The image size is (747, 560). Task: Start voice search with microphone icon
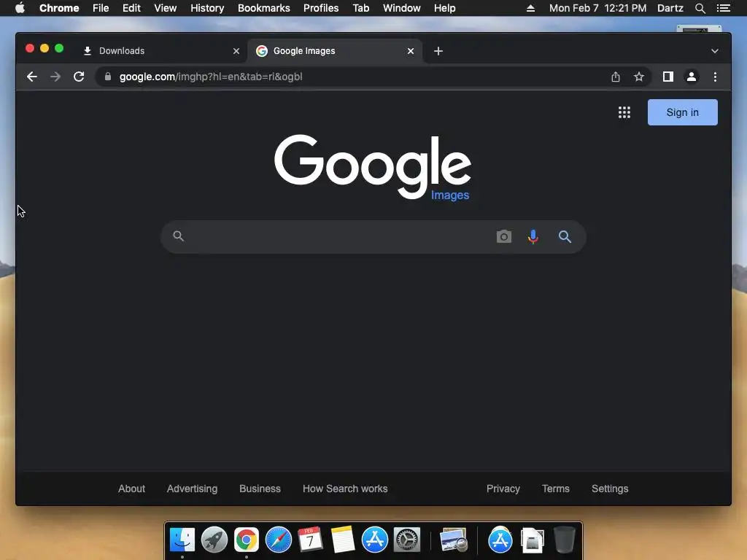pos(533,237)
